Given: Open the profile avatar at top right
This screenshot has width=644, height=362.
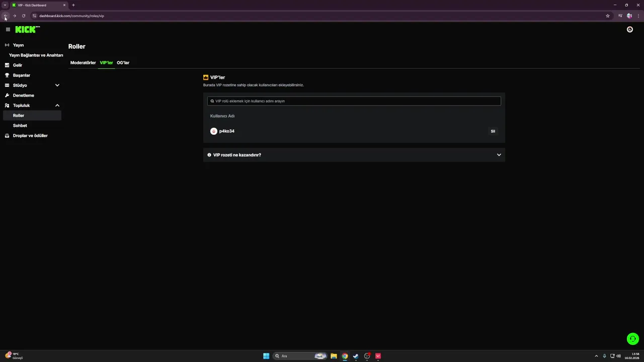Looking at the screenshot, I should click(x=629, y=30).
